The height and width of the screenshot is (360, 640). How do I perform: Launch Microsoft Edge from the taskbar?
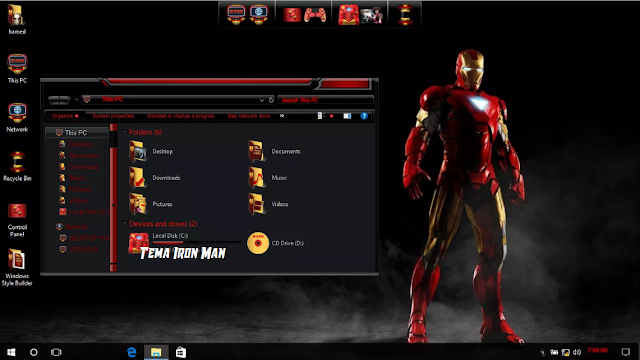(131, 352)
